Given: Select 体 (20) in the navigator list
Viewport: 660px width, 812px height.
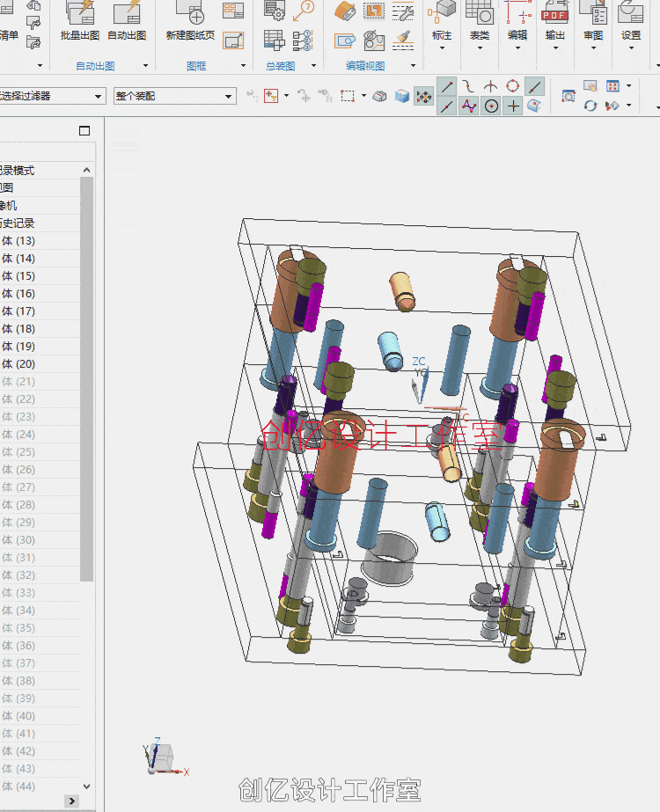Looking at the screenshot, I should (x=18, y=364).
